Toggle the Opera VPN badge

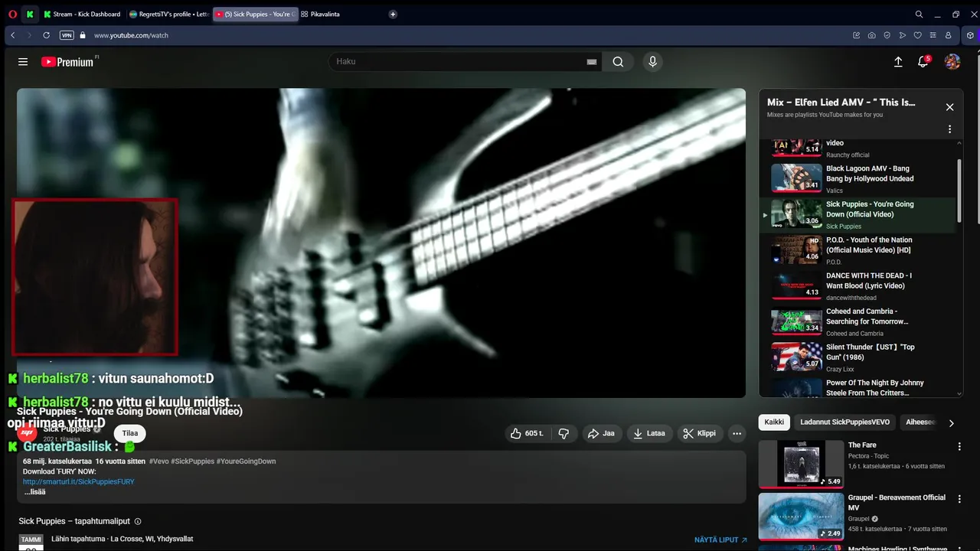point(67,35)
